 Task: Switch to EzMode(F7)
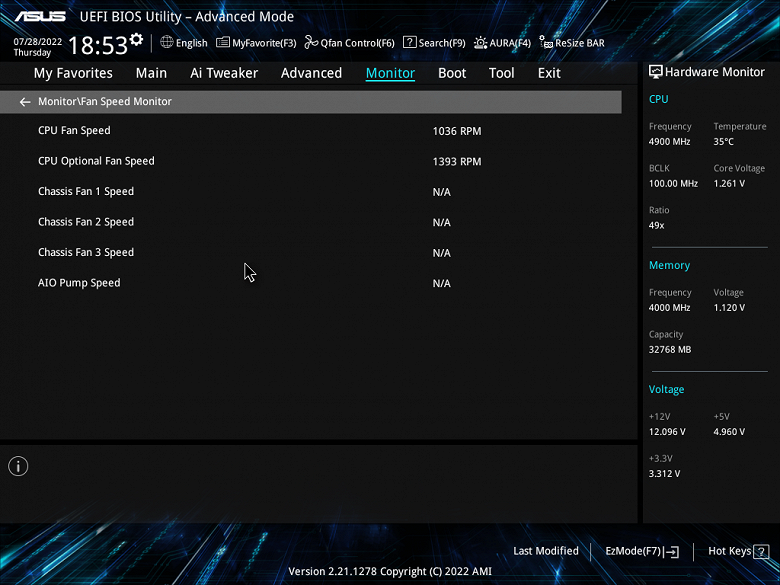click(x=642, y=551)
